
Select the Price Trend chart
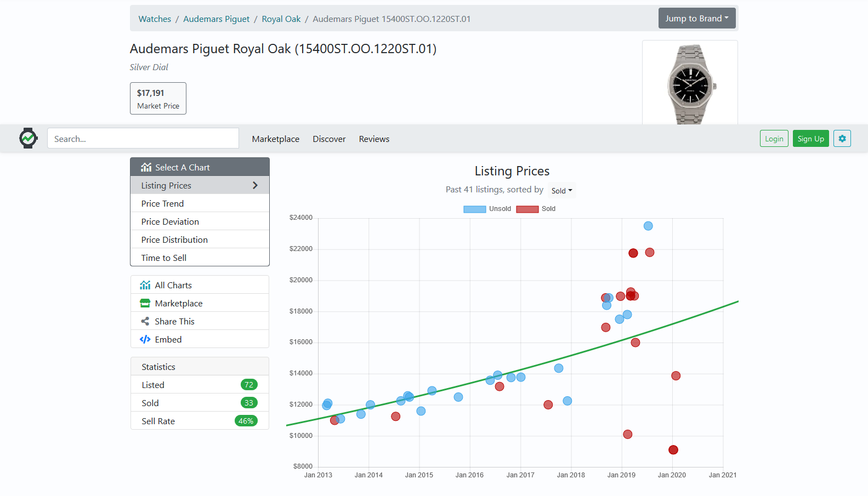pos(200,203)
